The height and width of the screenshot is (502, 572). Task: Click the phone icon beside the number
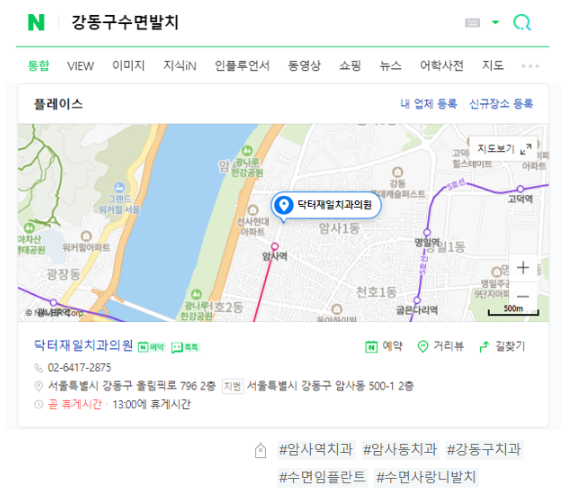[x=38, y=367]
